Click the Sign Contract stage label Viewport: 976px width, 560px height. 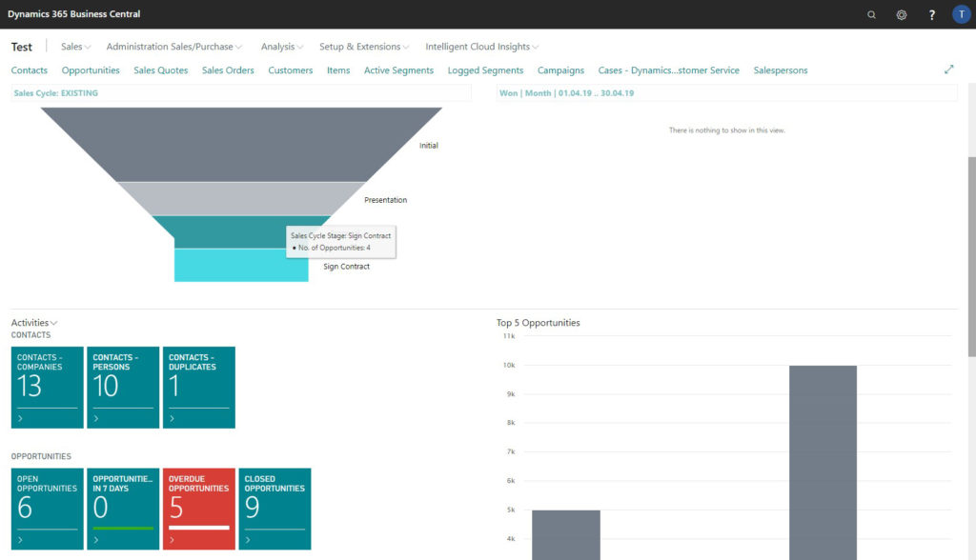(x=346, y=267)
